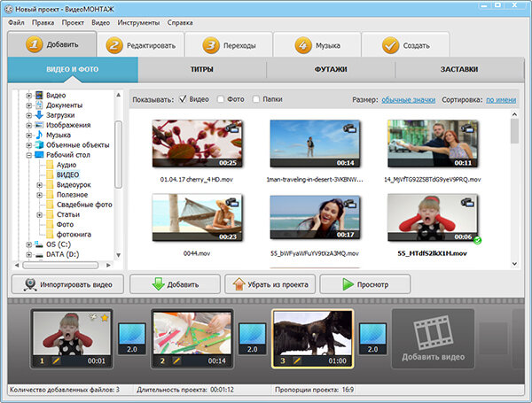Click the video list vertical scrollbar thumb
This screenshot has width=532, height=403.
click(514, 131)
